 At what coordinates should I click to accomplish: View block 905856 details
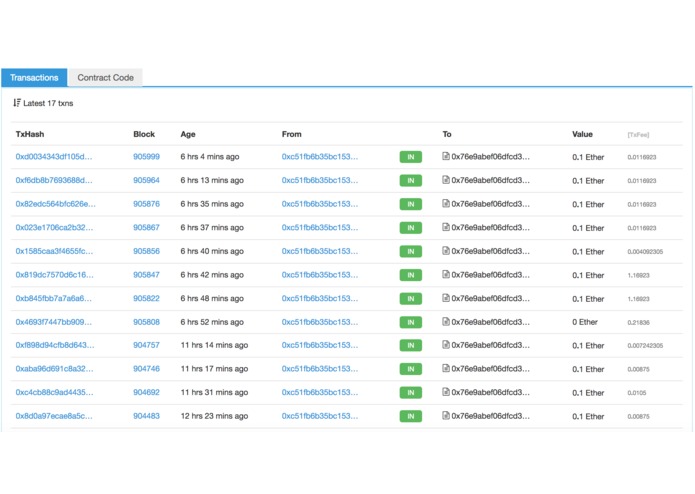click(x=146, y=251)
